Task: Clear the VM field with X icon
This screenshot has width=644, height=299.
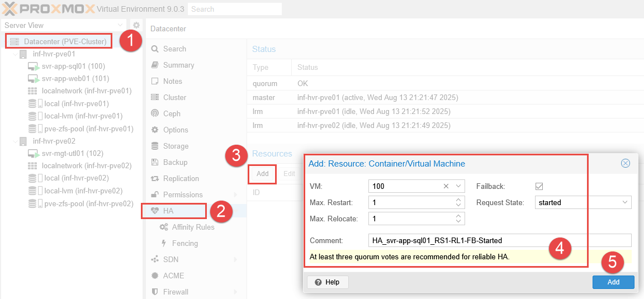Action: (x=446, y=186)
